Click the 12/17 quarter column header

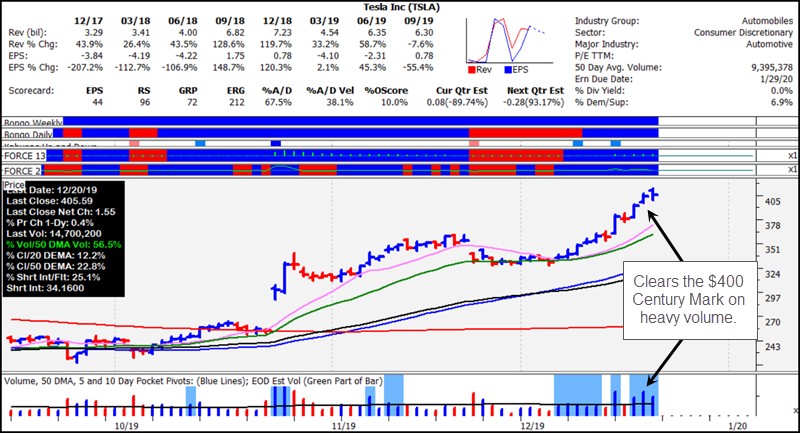(88, 21)
